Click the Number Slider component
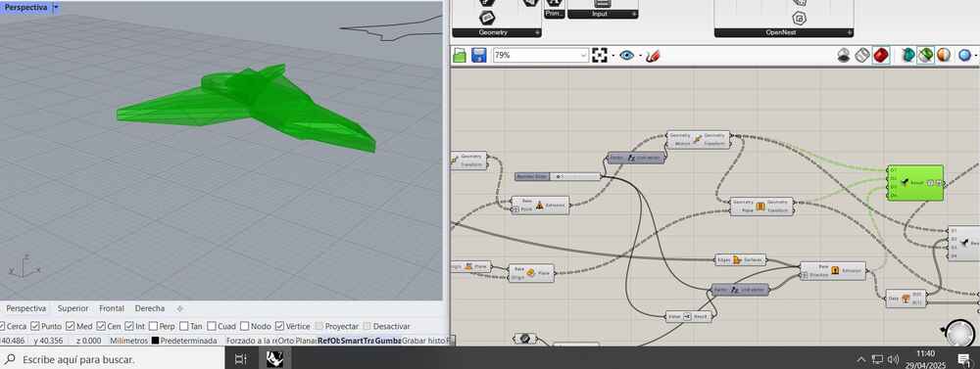Image resolution: width=980 pixels, height=369 pixels. tap(558, 177)
